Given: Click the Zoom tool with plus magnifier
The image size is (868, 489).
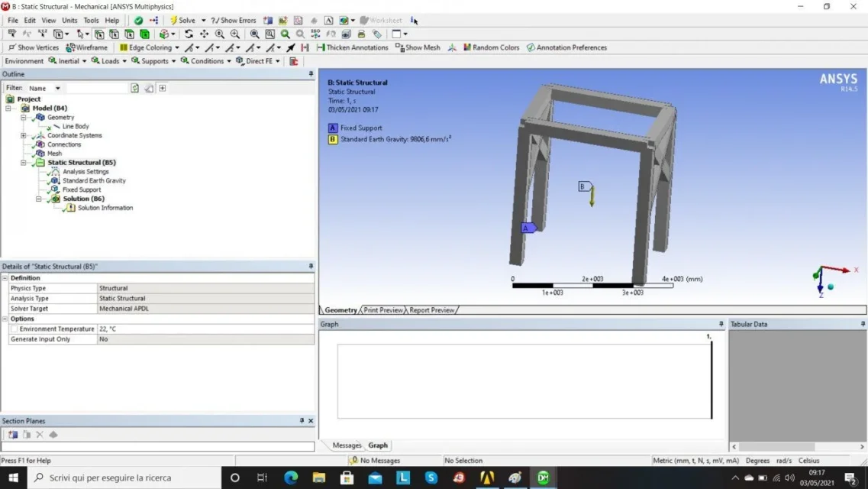Looking at the screenshot, I should pos(220,34).
